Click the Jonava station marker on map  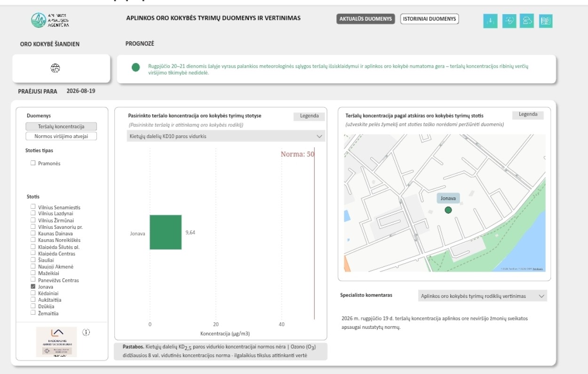pos(448,210)
